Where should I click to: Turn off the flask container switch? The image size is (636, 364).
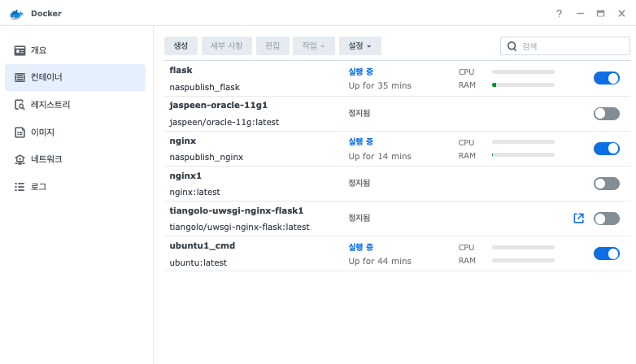tap(607, 78)
